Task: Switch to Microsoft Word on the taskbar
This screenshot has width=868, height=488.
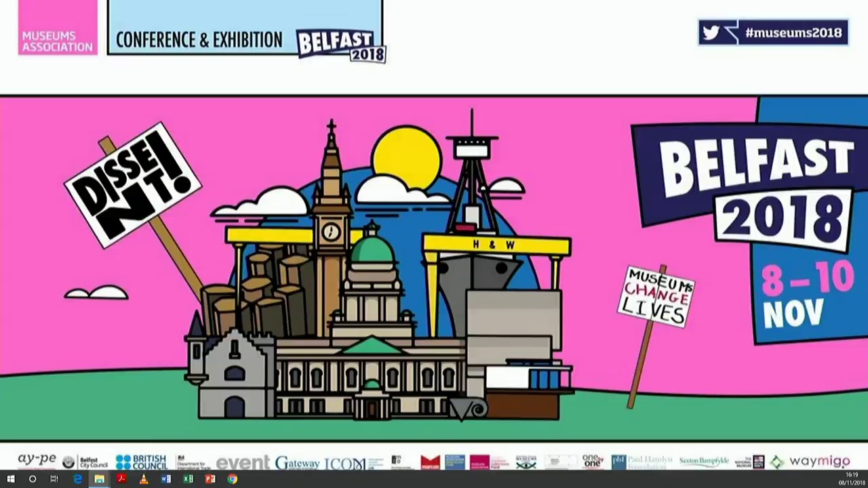Action: click(x=165, y=479)
